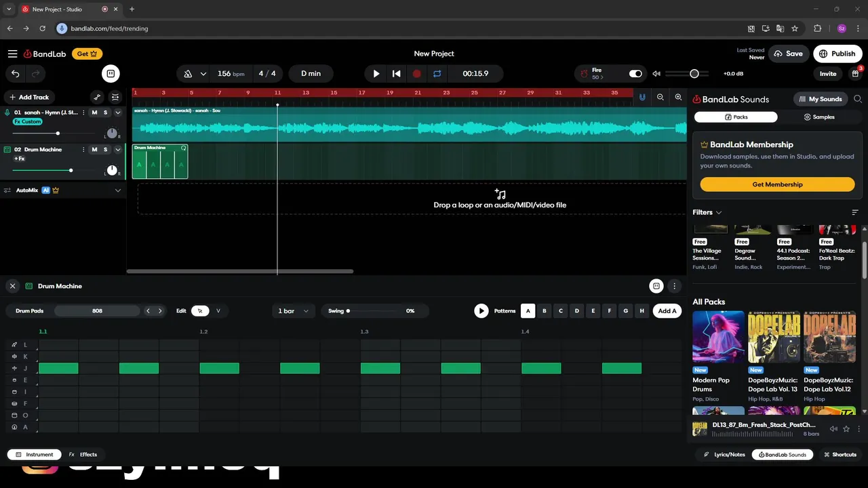
Task: Click the Drum Machine editor layout icon
Action: coord(656,286)
